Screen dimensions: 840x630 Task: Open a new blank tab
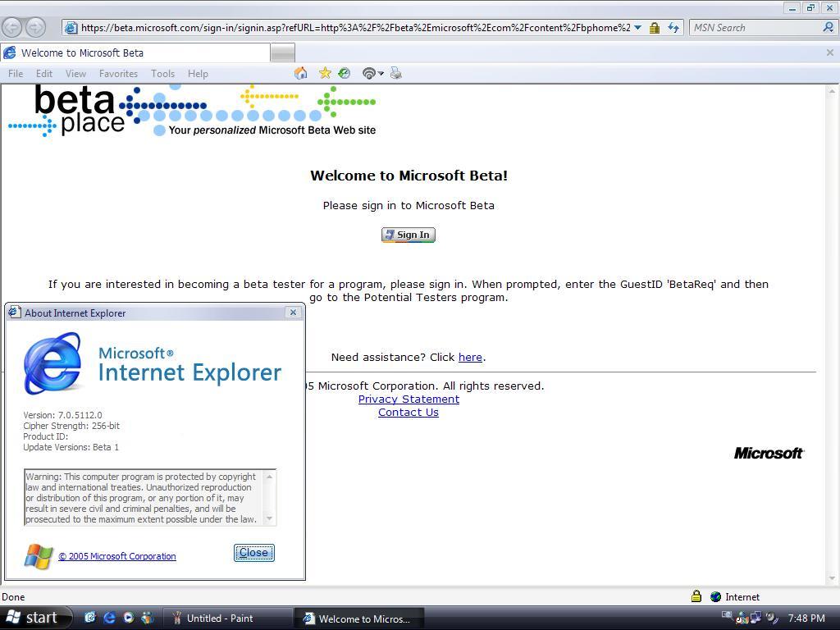click(283, 53)
